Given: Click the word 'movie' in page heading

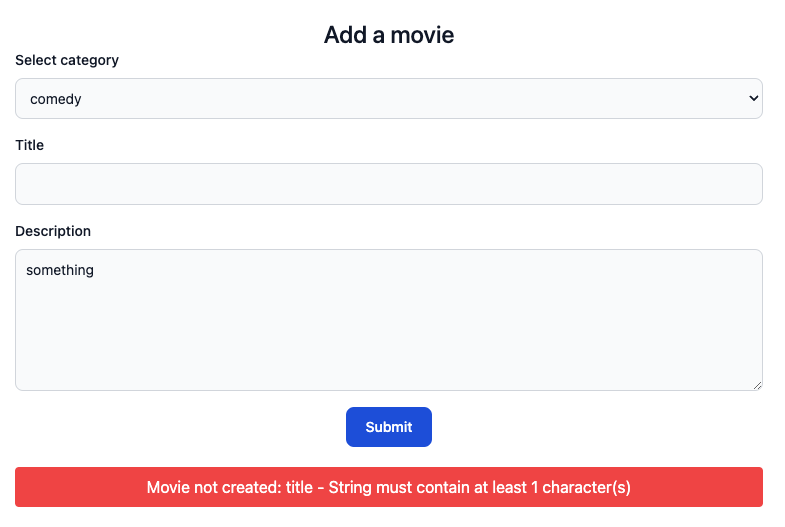Looking at the screenshot, I should [x=422, y=35].
